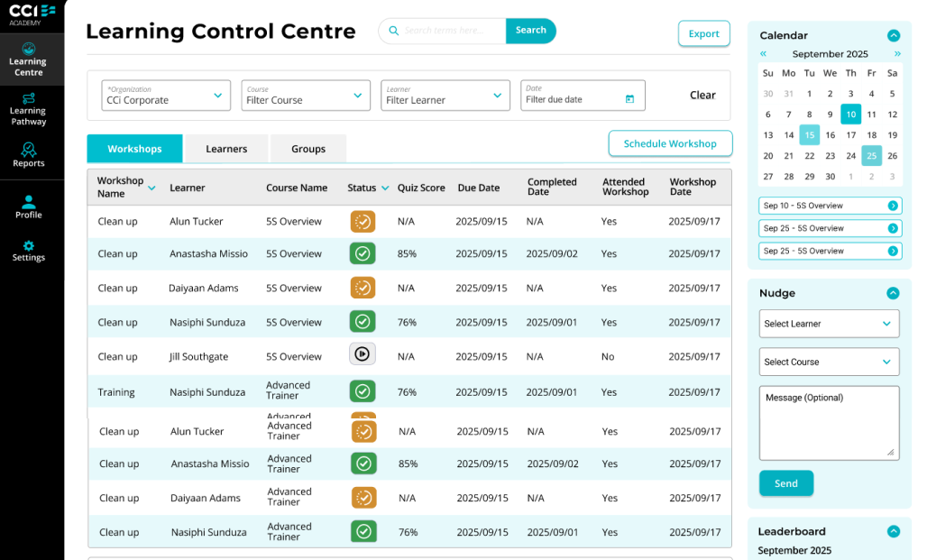Open the Settings gear in sidebar
Image resolution: width=927 pixels, height=560 pixels.
(28, 251)
